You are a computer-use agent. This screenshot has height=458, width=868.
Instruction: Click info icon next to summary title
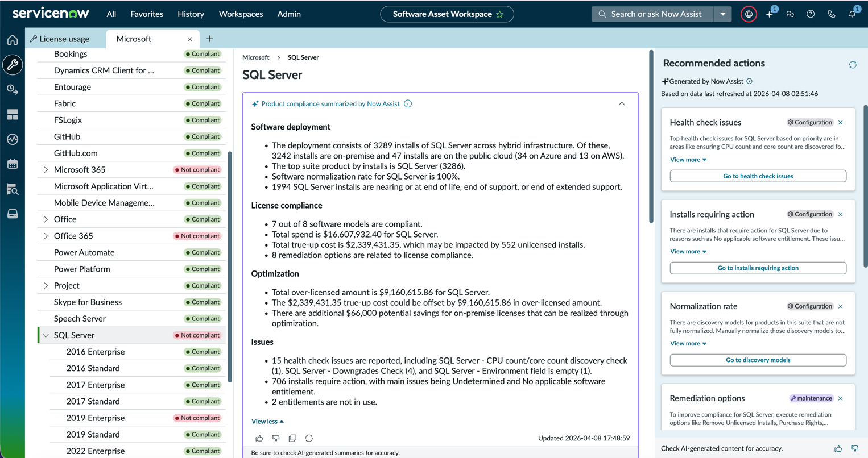point(408,103)
